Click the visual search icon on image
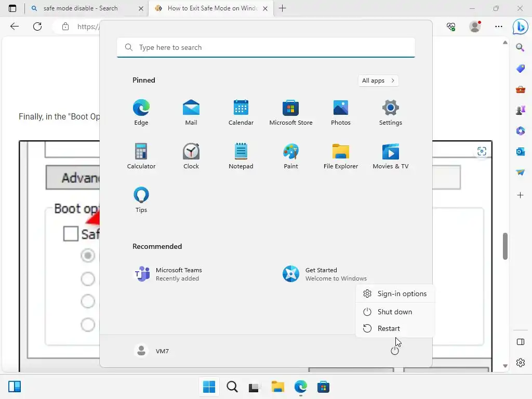This screenshot has width=532, height=399. point(482,151)
